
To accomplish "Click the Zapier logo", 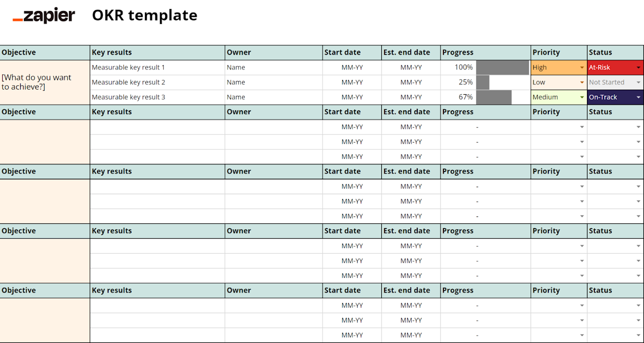I will 44,16.
